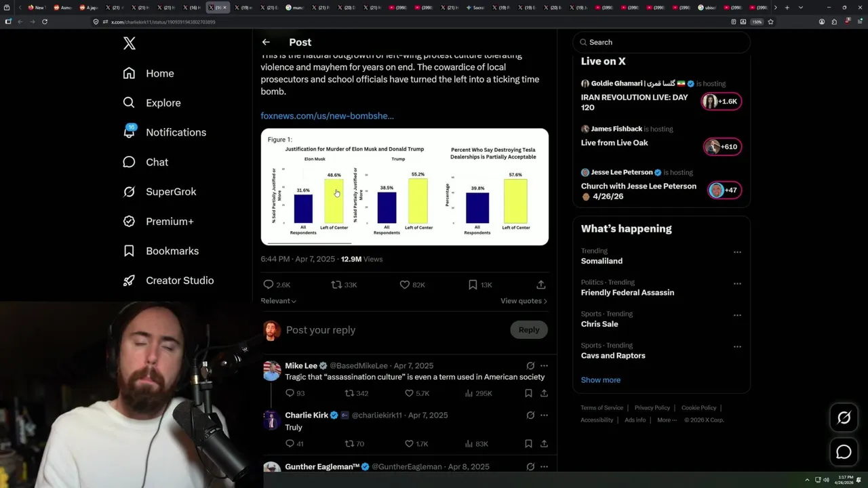868x488 pixels.
Task: Click the reply icon showing 2.6K
Action: pos(277,285)
